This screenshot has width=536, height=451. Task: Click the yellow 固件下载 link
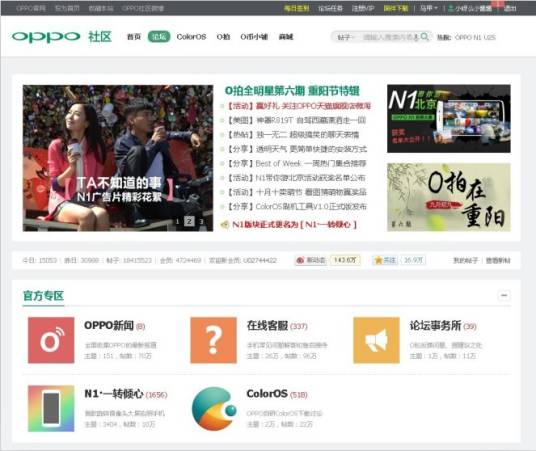tap(396, 8)
